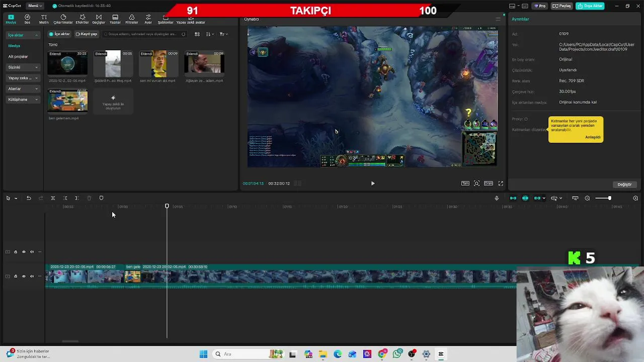The height and width of the screenshot is (362, 644).
Task: Zoom in the timeline
Action: click(635, 198)
